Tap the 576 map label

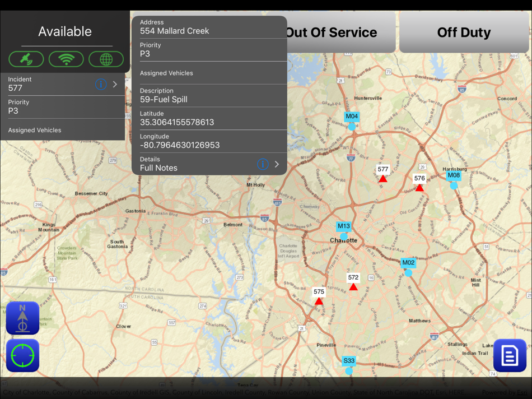419,178
